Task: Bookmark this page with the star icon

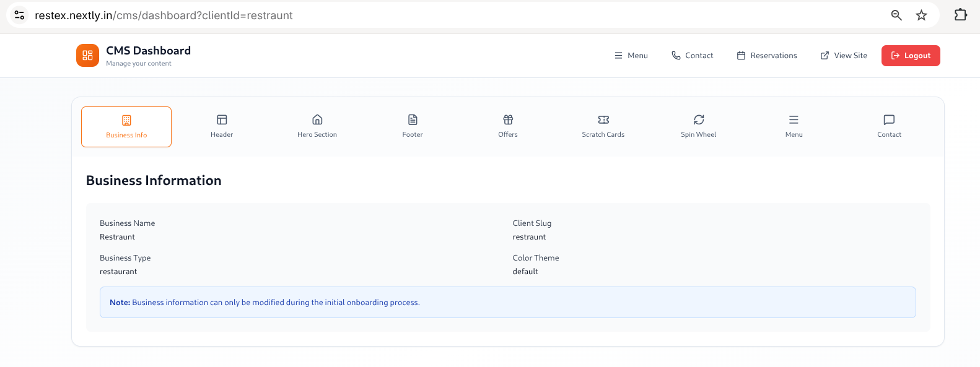Action: 922,15
